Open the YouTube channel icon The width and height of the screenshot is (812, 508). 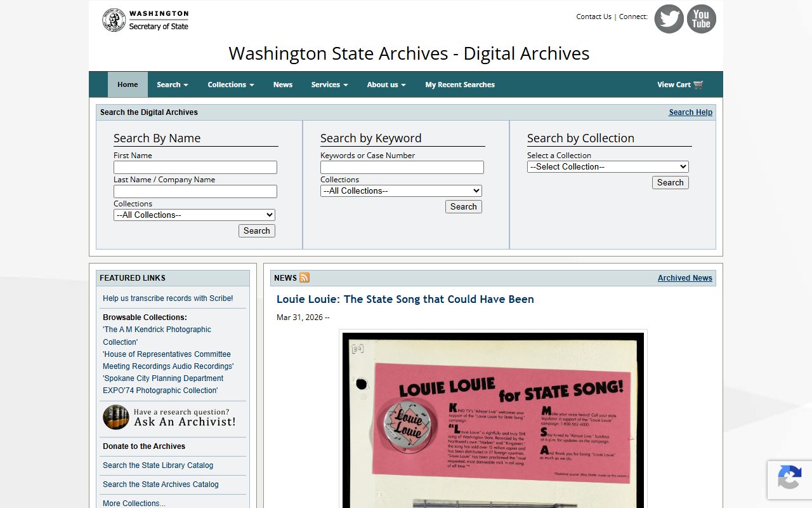click(702, 19)
